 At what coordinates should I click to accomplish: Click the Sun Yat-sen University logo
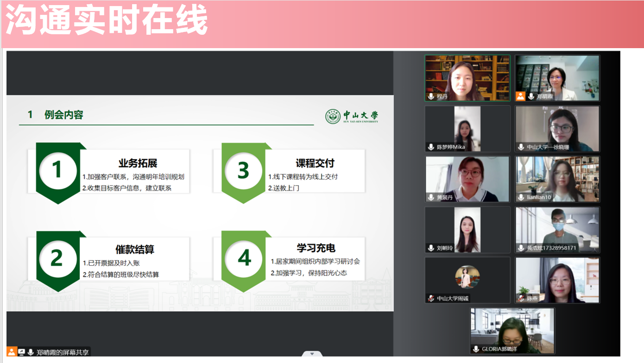tap(352, 116)
